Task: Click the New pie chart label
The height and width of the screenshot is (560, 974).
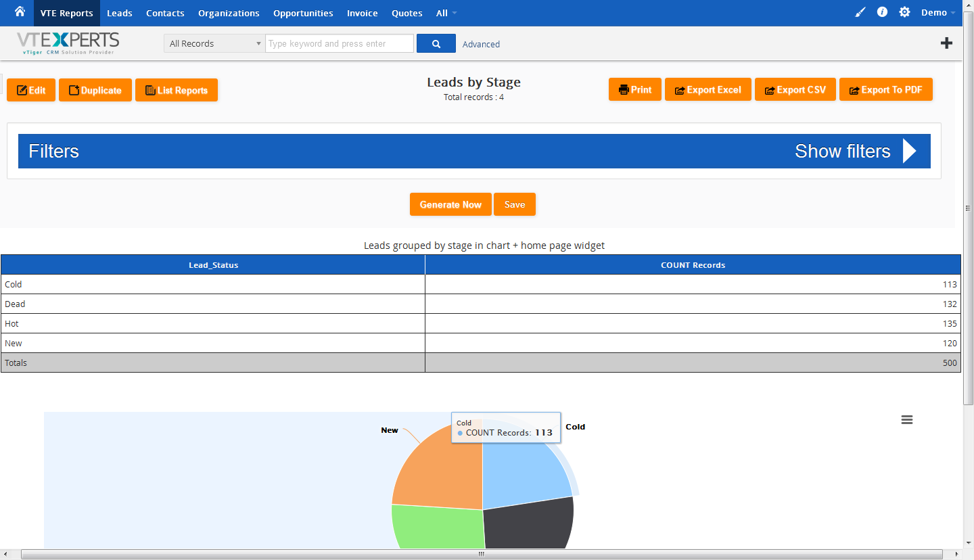Action: coord(390,430)
